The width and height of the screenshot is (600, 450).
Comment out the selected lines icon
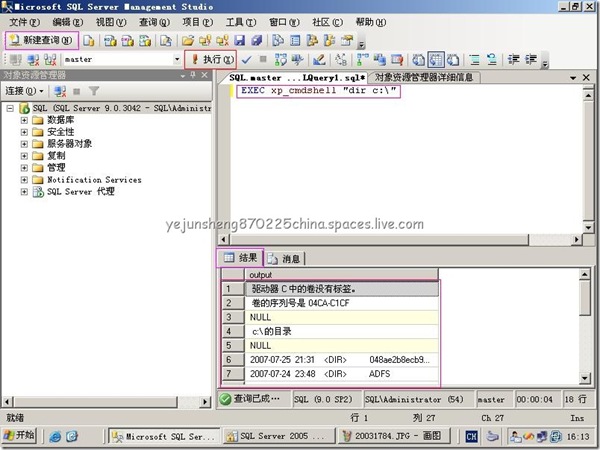coord(474,60)
